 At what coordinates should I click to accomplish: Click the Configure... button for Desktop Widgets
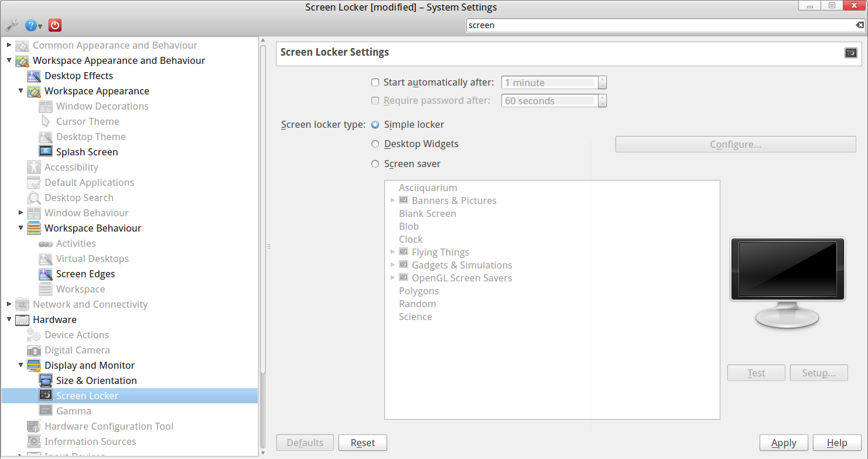[736, 144]
